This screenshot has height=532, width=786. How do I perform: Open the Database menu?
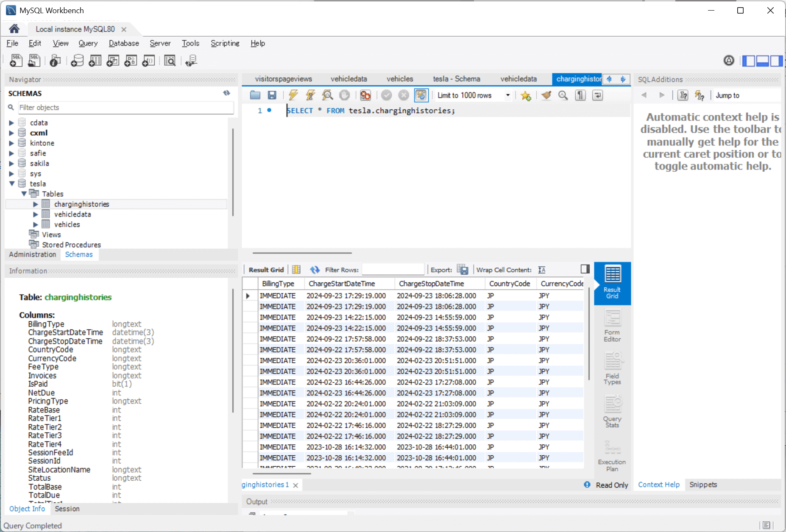123,43
